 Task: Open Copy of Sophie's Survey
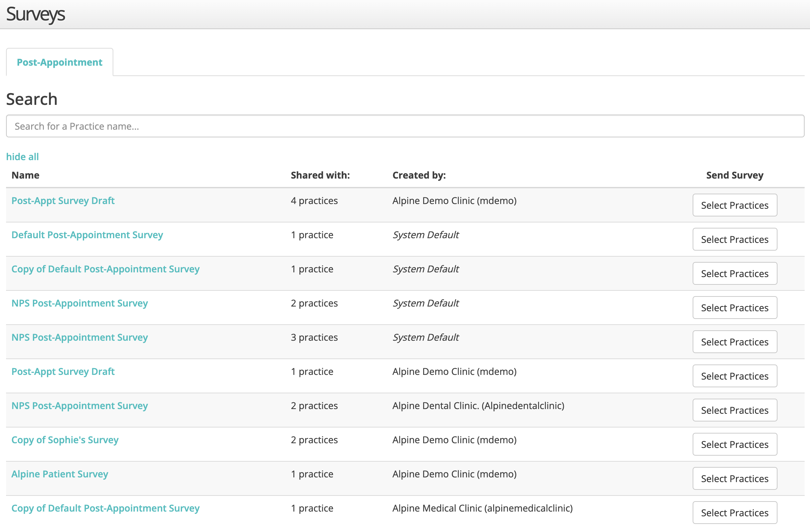click(65, 440)
